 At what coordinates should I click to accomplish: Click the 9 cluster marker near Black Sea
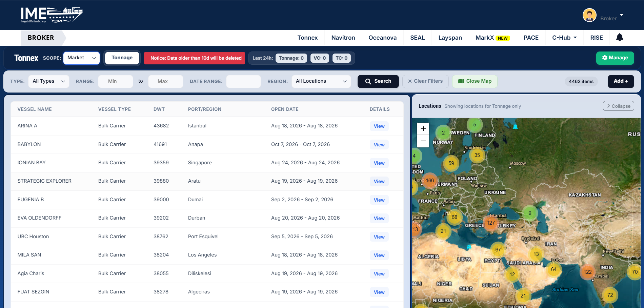530,213
